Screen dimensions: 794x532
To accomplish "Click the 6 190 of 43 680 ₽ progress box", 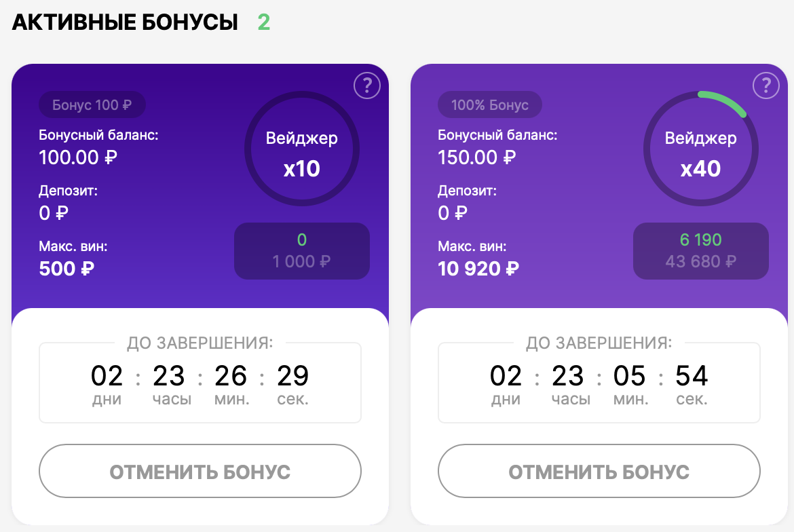I will tap(701, 251).
